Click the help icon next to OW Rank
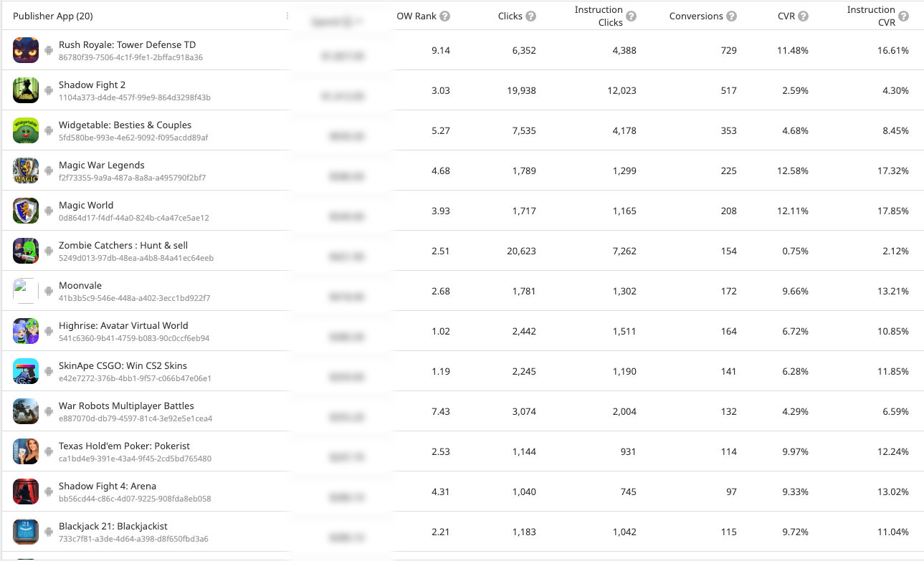This screenshot has width=924, height=561. [x=445, y=16]
